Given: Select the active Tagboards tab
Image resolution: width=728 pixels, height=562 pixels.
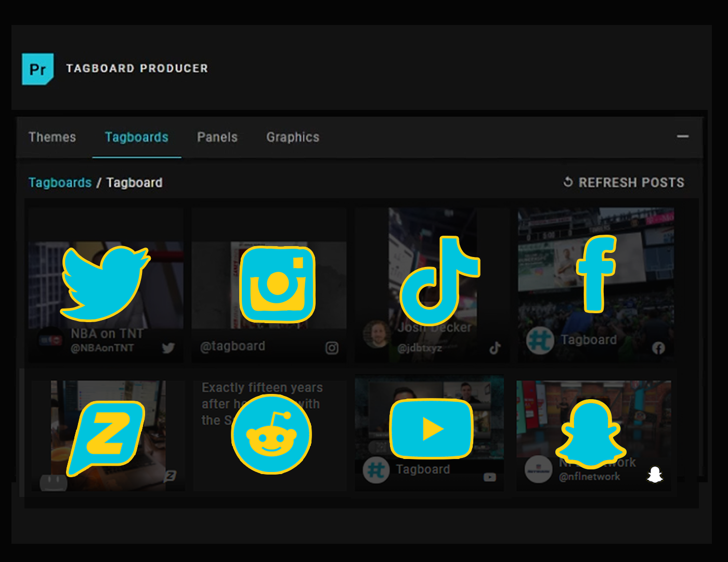Looking at the screenshot, I should point(136,137).
